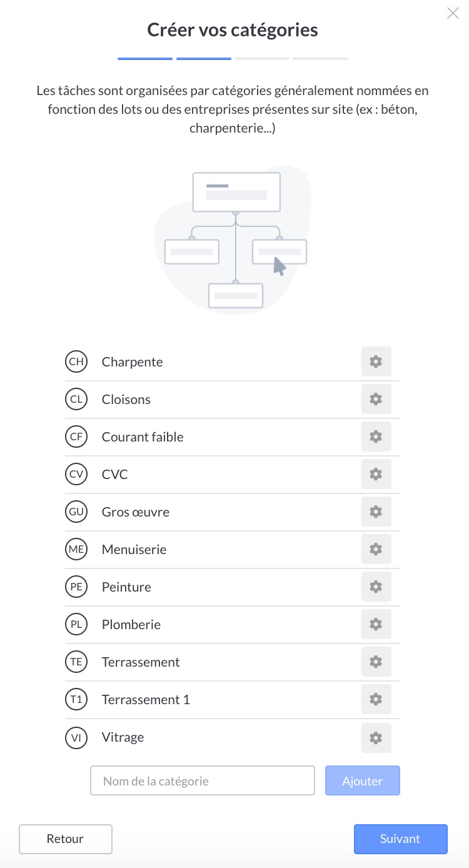The image size is (469, 868).
Task: Click the second progress step bar
Action: (204, 59)
